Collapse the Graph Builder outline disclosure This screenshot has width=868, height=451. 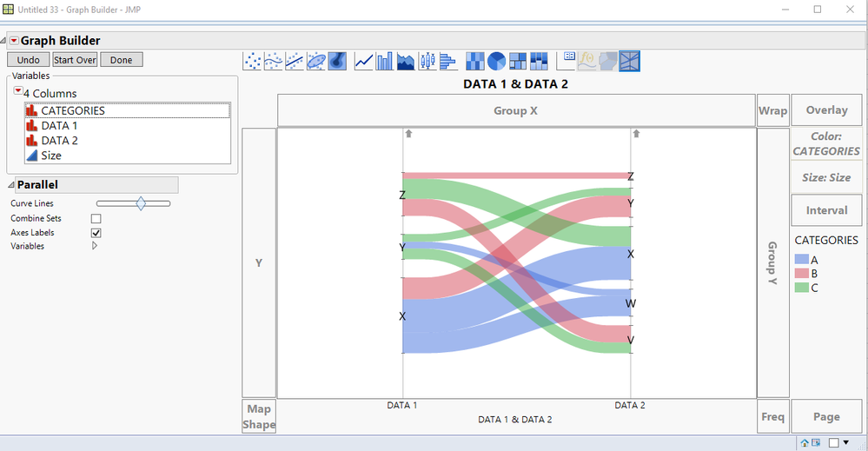(3, 42)
